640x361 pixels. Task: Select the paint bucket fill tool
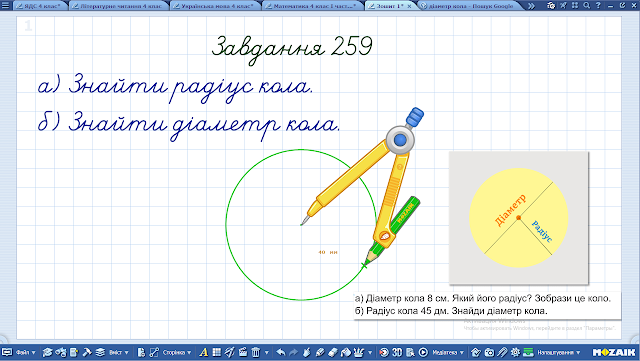pos(346,352)
